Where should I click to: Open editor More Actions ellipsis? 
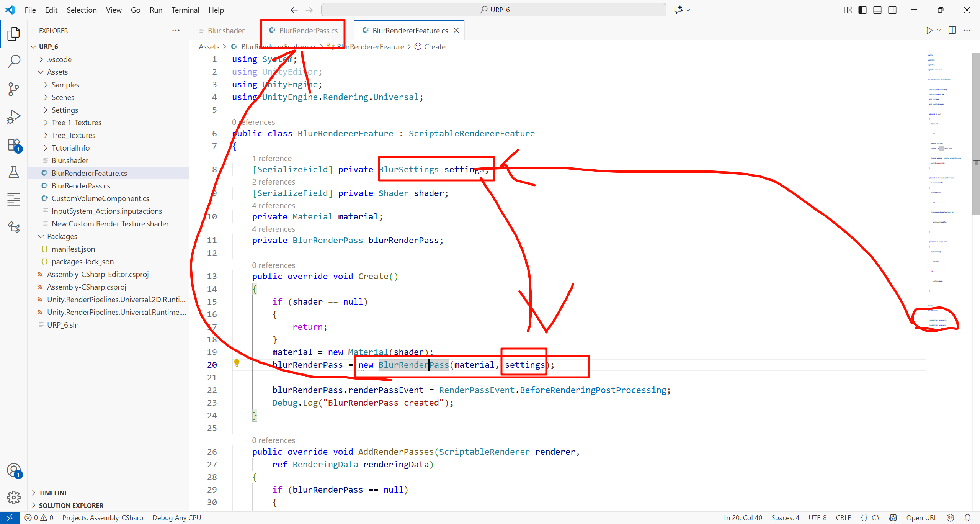coord(967,30)
